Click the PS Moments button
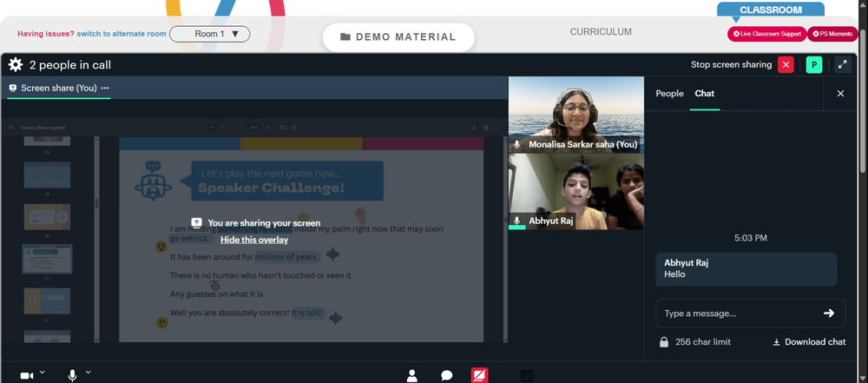This screenshot has height=383, width=868. pyautogui.click(x=832, y=34)
